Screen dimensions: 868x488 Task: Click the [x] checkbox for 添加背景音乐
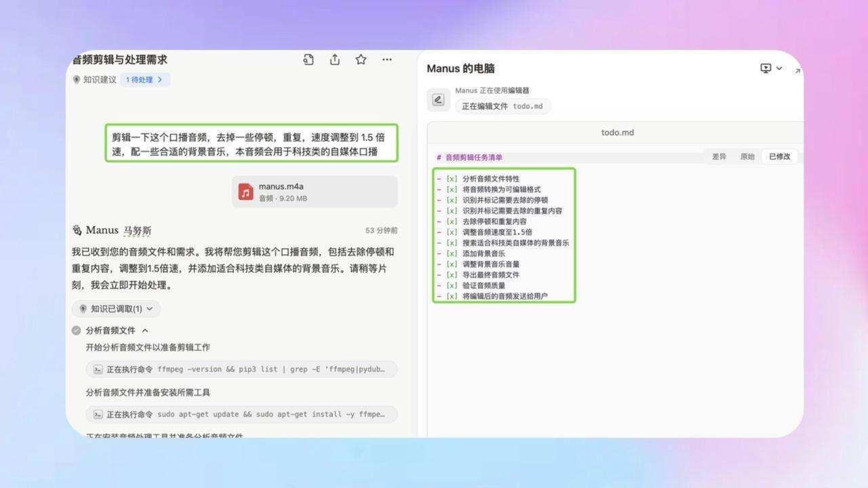[x=452, y=253]
